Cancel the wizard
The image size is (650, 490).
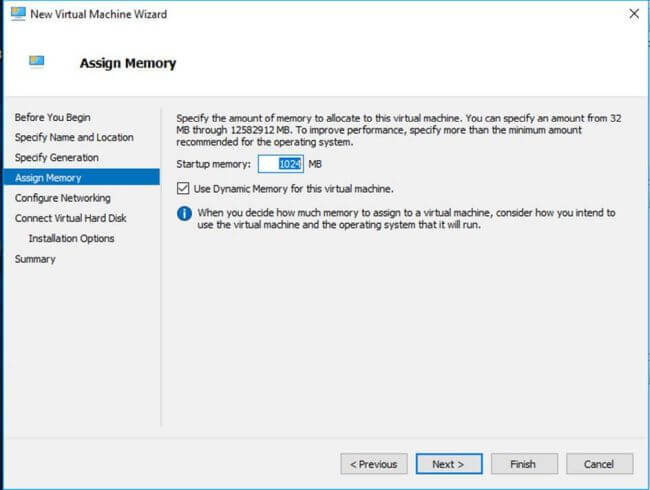(x=599, y=464)
